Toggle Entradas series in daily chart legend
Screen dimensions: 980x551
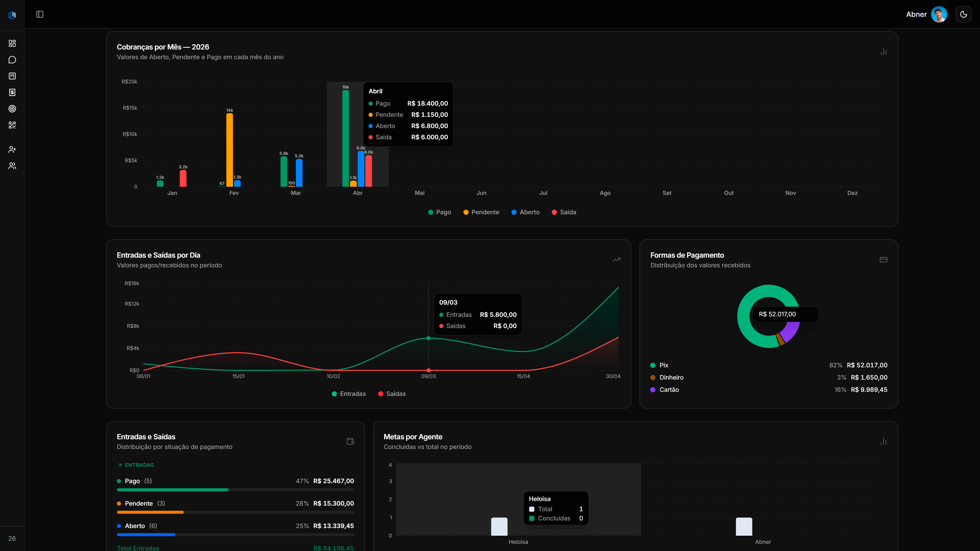coord(348,394)
